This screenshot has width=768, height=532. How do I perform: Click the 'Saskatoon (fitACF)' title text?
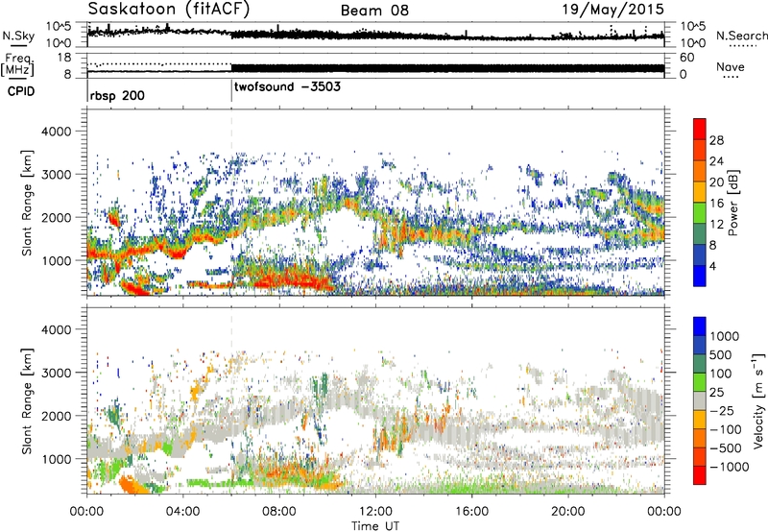click(x=169, y=9)
